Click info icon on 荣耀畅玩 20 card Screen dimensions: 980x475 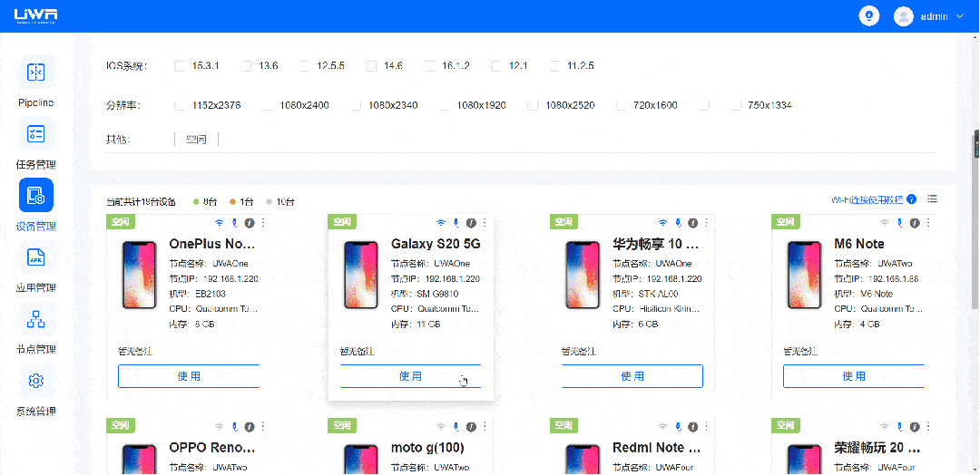click(915, 426)
